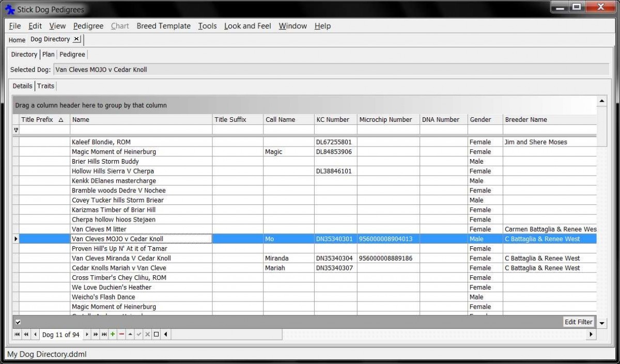Go to the first dog record

[x=17, y=335]
